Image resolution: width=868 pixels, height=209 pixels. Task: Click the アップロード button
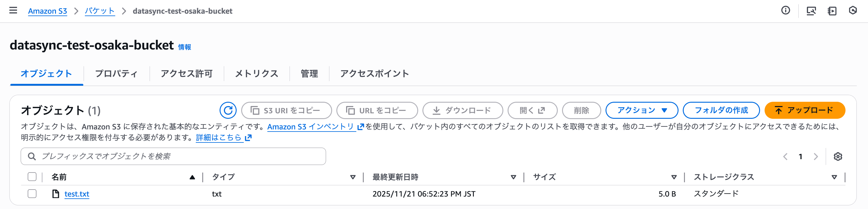805,110
